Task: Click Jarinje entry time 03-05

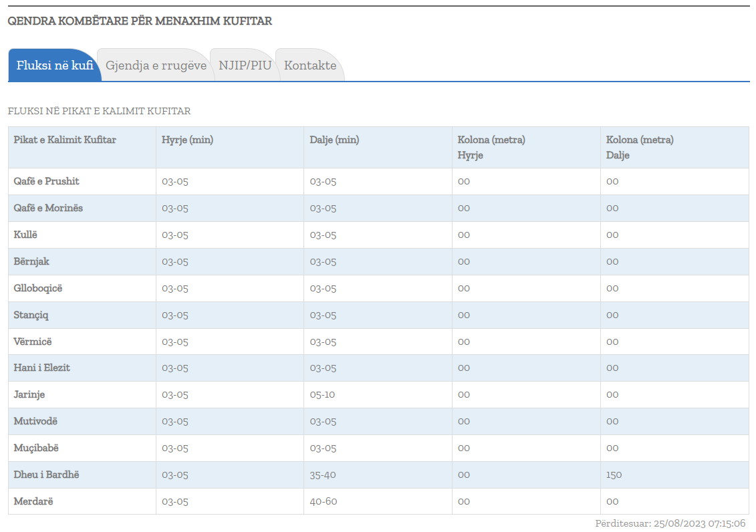Action: coord(175,395)
